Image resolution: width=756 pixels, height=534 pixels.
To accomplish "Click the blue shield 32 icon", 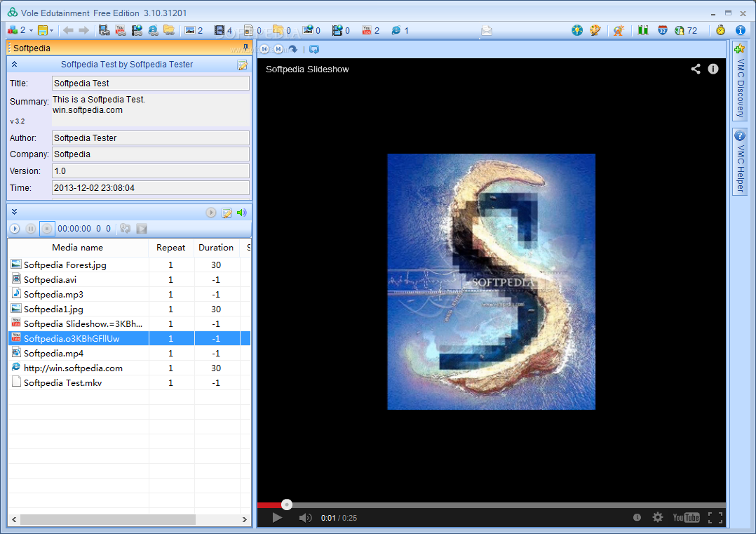I will tap(663, 30).
